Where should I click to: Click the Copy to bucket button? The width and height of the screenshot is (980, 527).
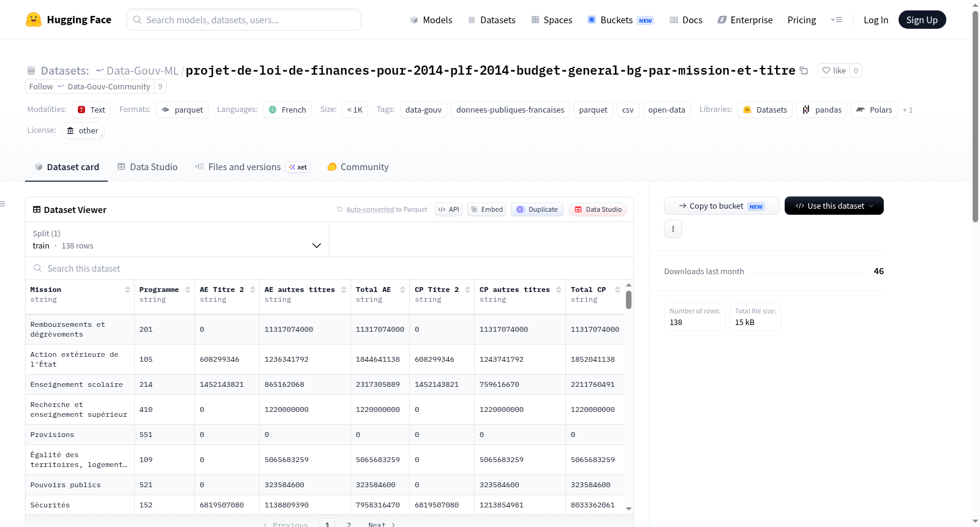point(722,206)
